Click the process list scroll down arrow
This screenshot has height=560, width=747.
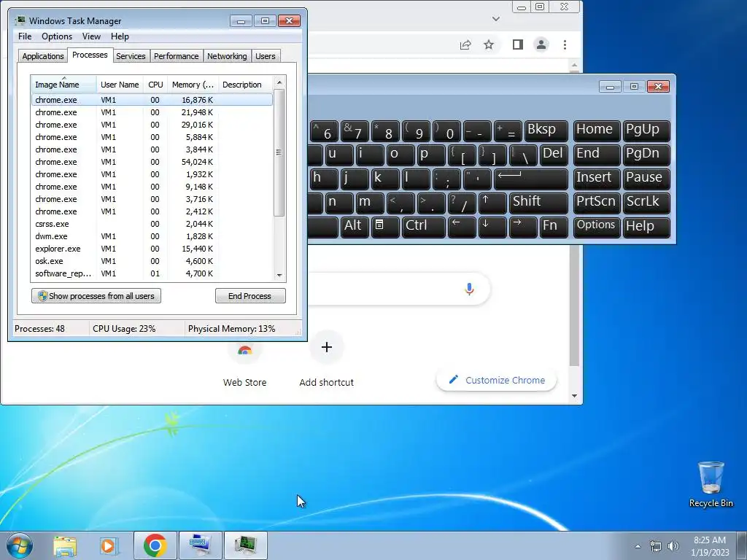(x=279, y=275)
